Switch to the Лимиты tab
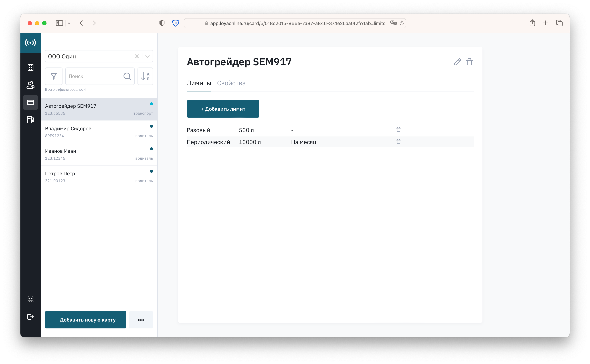This screenshot has height=364, width=590. 199,83
